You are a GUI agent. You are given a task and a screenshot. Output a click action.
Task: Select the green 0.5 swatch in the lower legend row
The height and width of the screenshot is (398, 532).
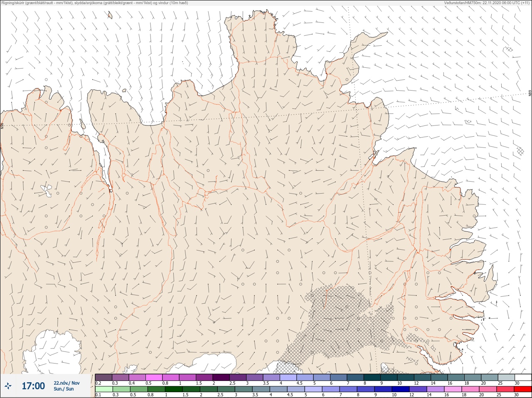pyautogui.click(x=139, y=389)
